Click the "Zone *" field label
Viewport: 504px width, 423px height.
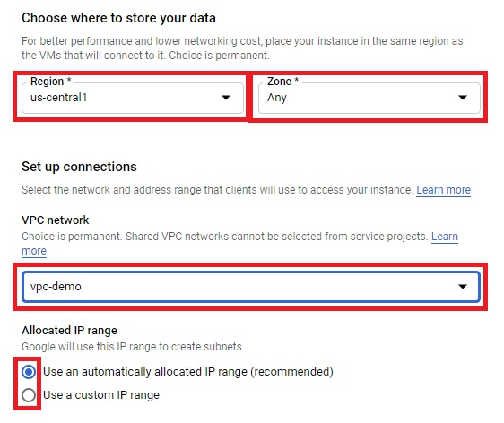pyautogui.click(x=282, y=82)
